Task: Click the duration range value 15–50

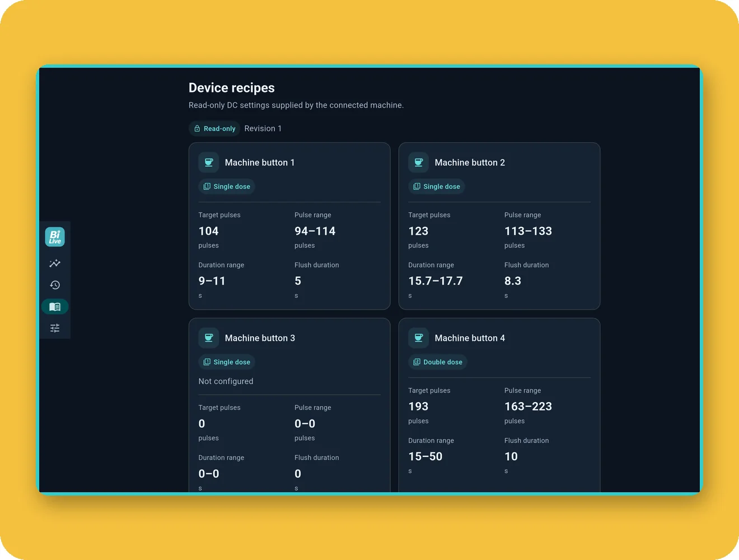Action: point(425,456)
